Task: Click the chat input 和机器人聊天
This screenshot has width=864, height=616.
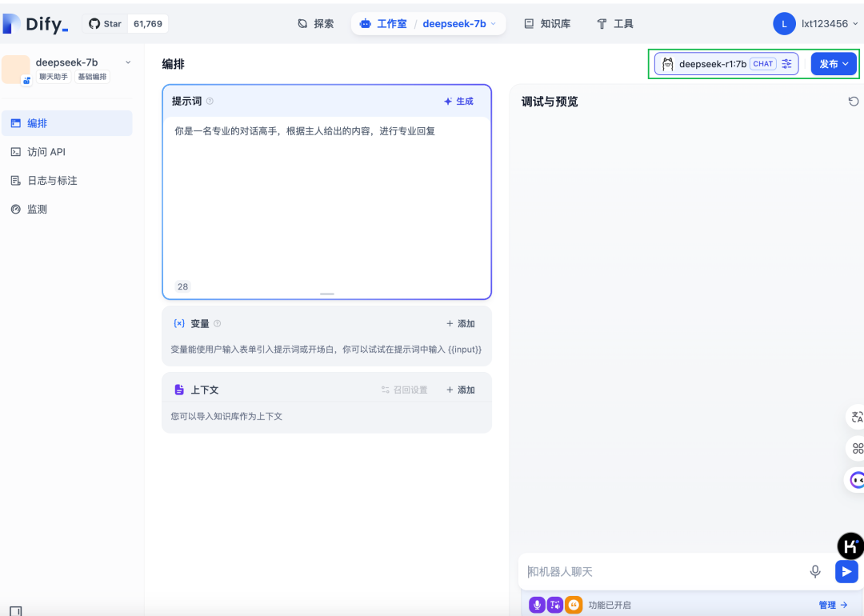Action: (663, 572)
